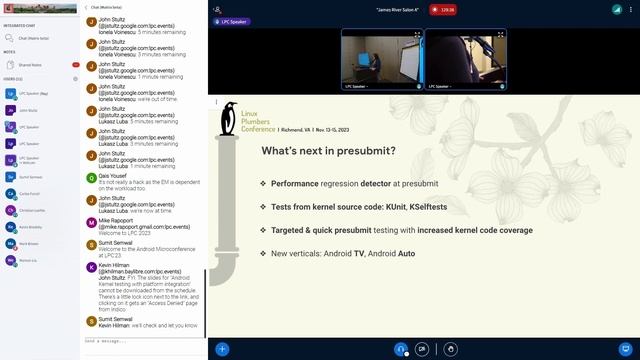
Task: Open the connection status icon
Action: point(617,10)
